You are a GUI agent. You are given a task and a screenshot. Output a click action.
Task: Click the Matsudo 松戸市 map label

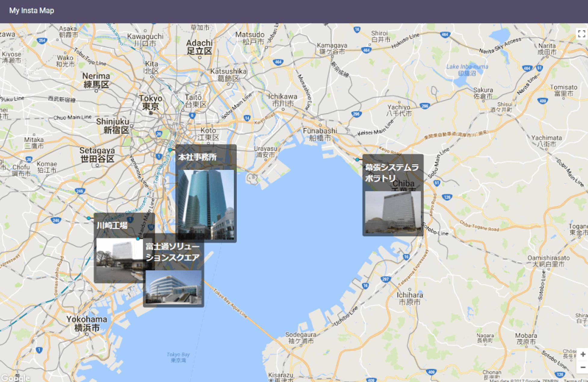click(250, 38)
